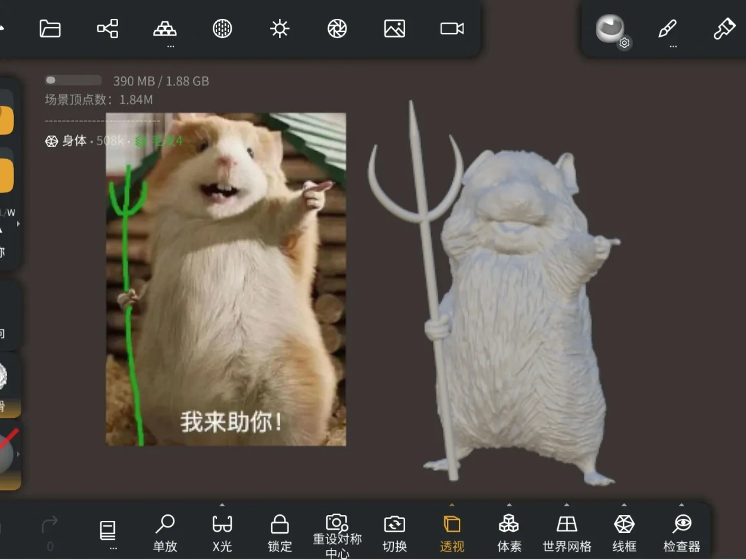746x560 pixels.
Task: Expand options arrow above 世界网格
Action: (567, 505)
